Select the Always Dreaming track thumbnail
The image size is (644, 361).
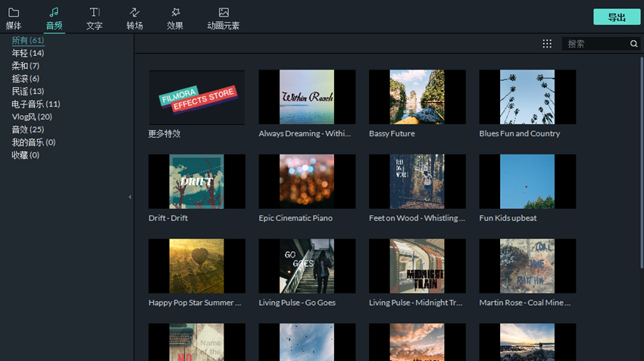(307, 97)
